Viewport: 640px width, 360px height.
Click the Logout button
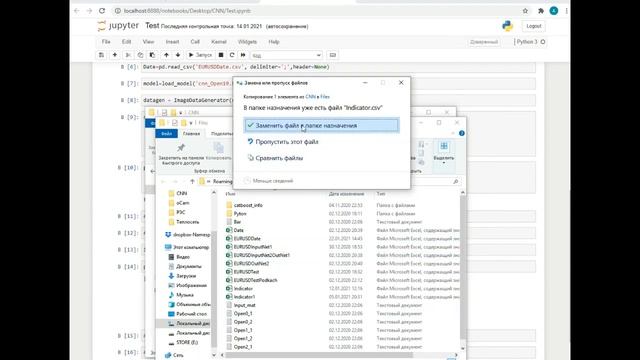533,26
